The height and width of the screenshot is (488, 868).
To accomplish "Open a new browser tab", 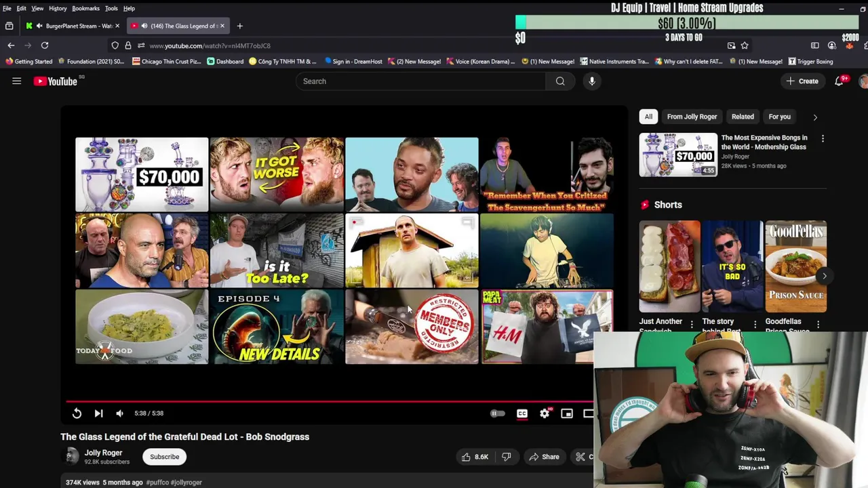I will tap(239, 26).
